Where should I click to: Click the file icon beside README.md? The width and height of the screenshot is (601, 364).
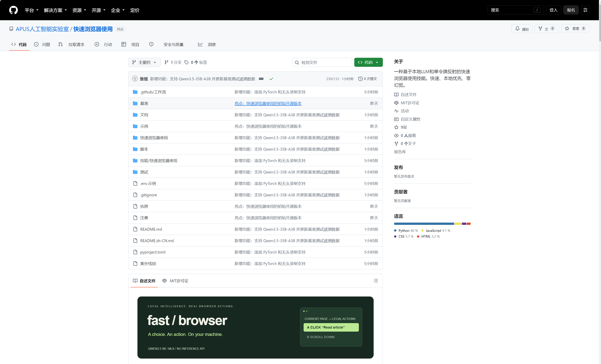pyautogui.click(x=135, y=229)
